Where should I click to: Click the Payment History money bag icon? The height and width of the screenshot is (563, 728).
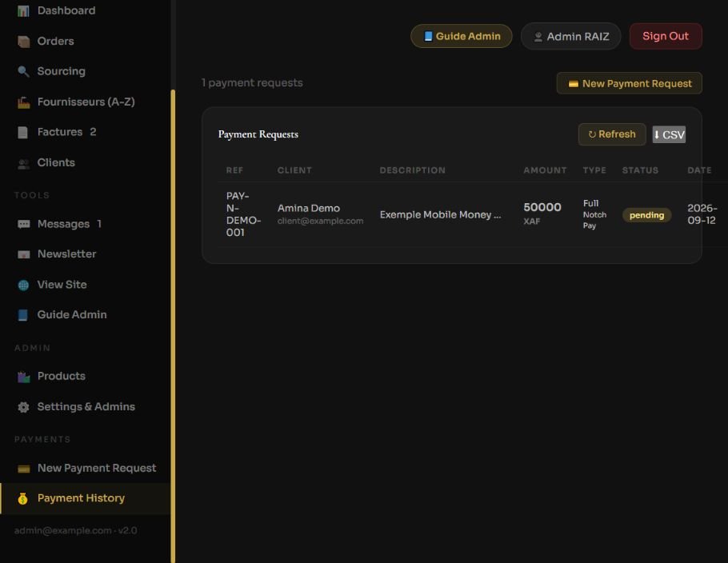pyautogui.click(x=22, y=498)
